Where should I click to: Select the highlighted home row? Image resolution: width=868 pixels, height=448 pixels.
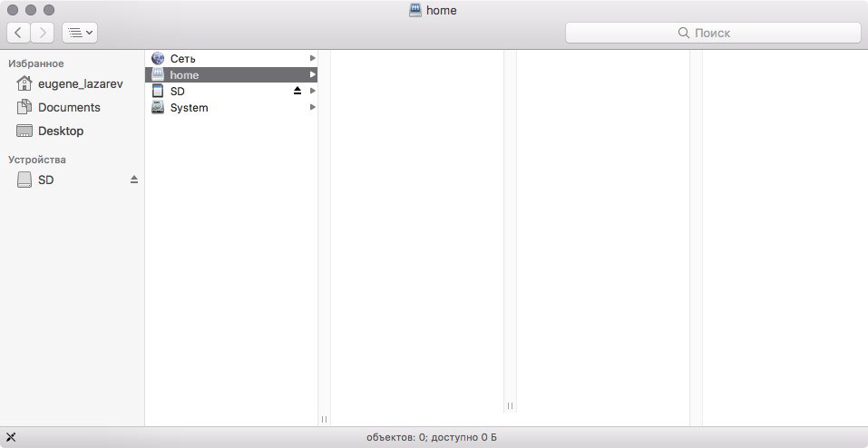click(x=231, y=74)
